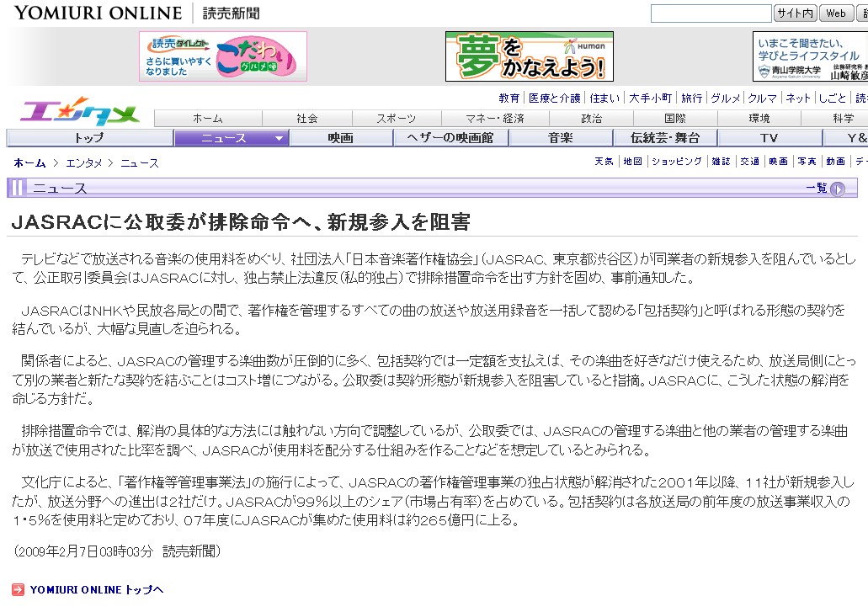Viewport: 868px width, 612px height.
Task: Select 環境 in the navigation bar
Action: point(759,119)
